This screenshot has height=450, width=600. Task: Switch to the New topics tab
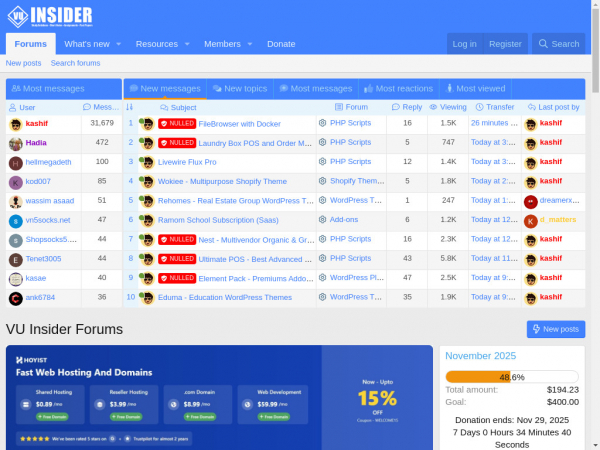click(x=239, y=89)
